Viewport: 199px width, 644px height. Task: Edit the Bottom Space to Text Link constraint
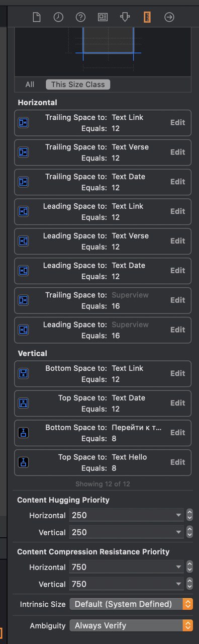tap(178, 373)
